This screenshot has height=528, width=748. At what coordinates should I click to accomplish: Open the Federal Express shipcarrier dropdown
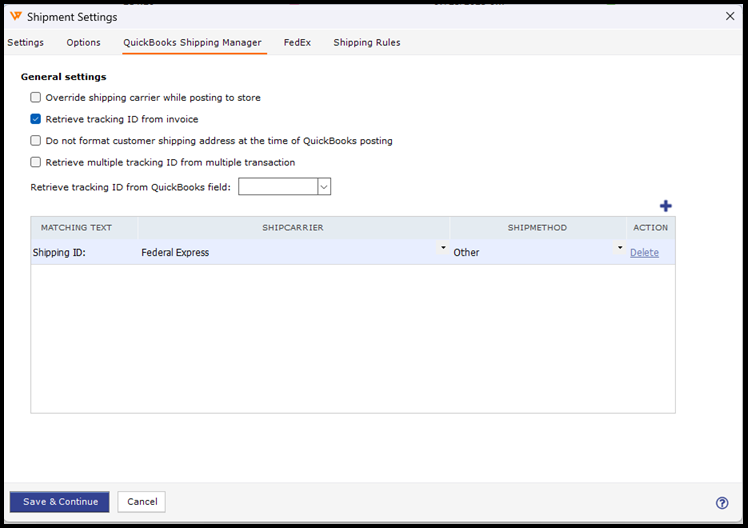[443, 248]
